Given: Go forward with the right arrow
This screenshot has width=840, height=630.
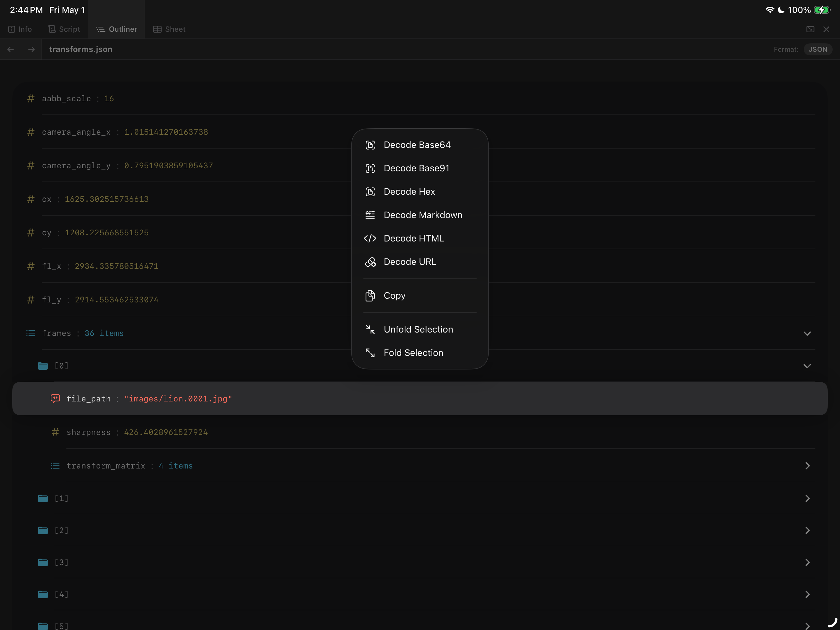Looking at the screenshot, I should click(x=32, y=50).
